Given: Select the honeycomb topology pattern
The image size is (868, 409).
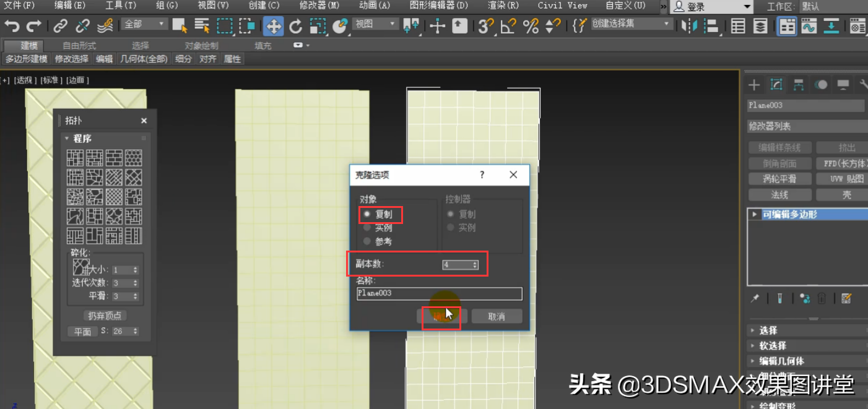Looking at the screenshot, I should [133, 158].
